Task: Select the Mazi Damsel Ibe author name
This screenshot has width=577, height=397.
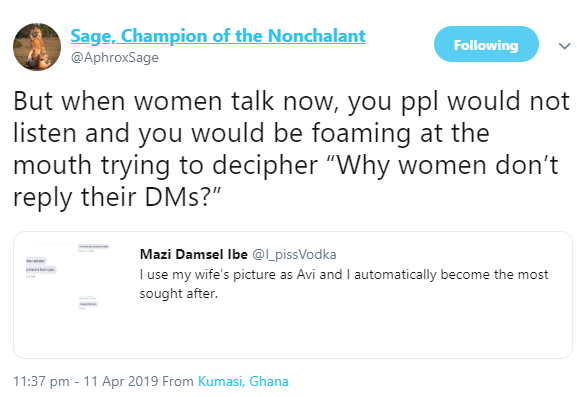Action: 194,254
